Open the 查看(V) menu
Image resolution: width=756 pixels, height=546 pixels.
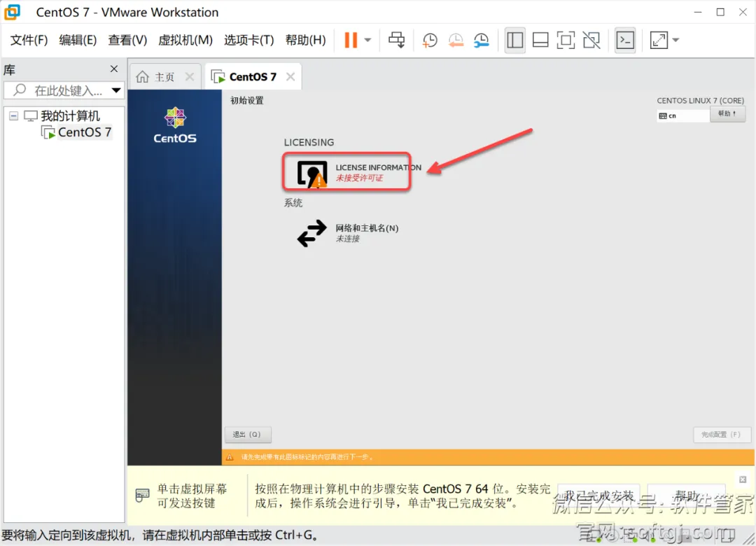coord(127,40)
